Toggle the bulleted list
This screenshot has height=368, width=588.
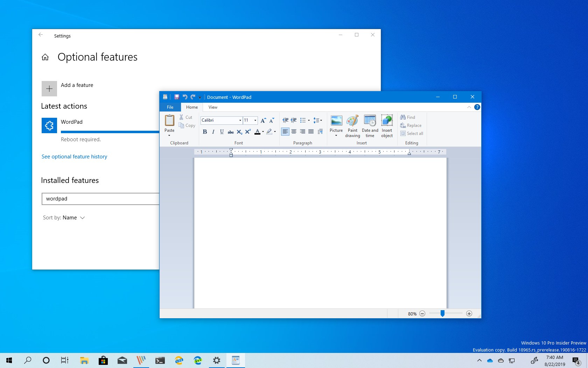coord(303,120)
